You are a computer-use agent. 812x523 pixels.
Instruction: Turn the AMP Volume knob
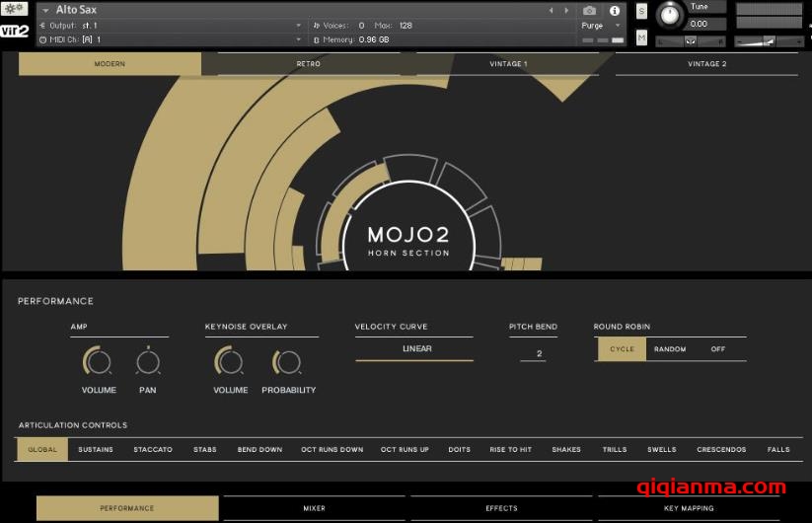click(97, 361)
